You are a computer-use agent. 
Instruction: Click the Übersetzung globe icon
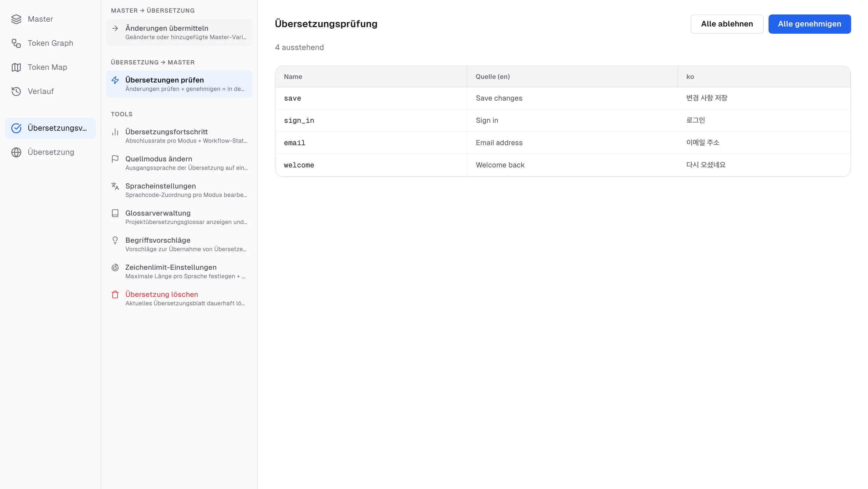[16, 152]
